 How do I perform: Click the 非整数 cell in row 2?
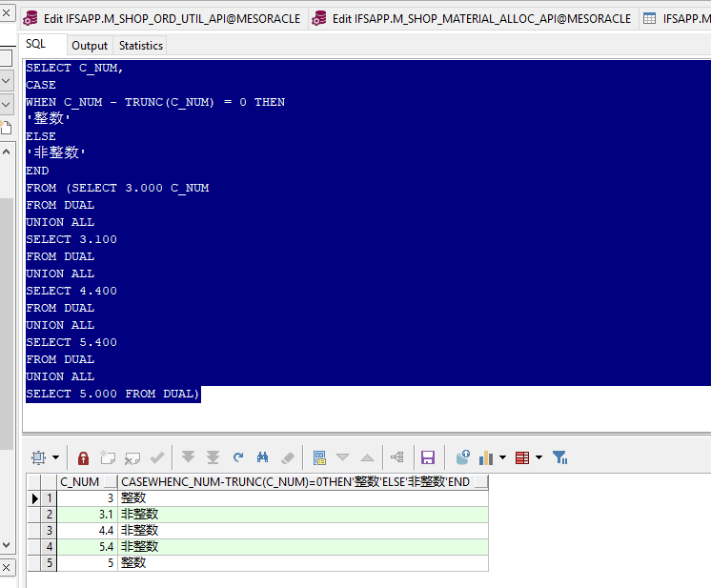tap(303, 515)
